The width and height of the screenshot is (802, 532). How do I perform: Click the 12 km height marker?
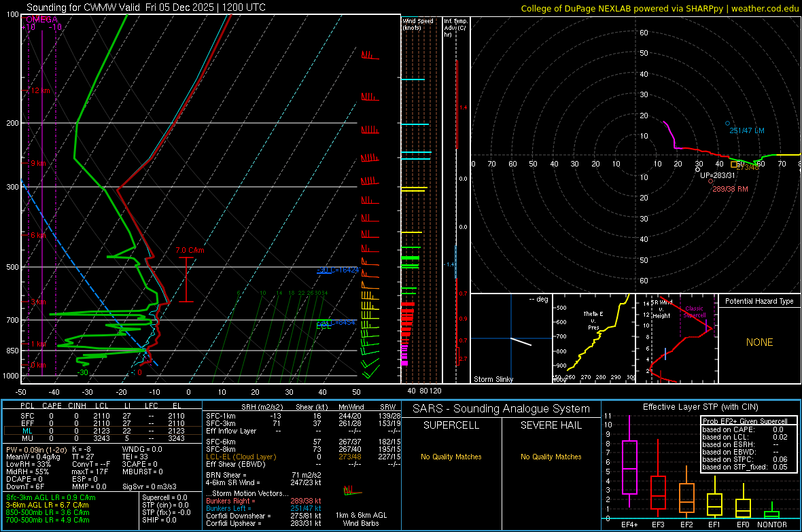click(40, 90)
